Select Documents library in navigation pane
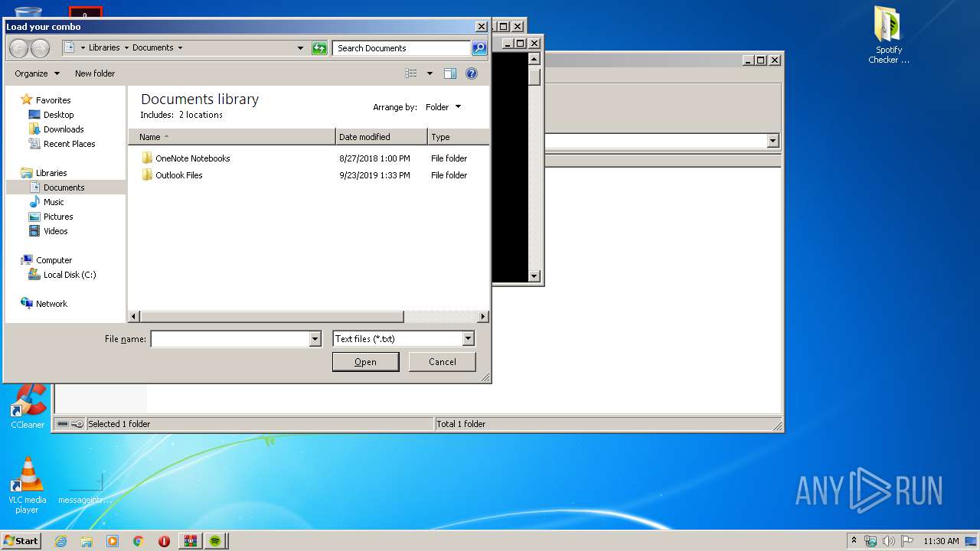The width and height of the screenshot is (980, 551). click(66, 187)
